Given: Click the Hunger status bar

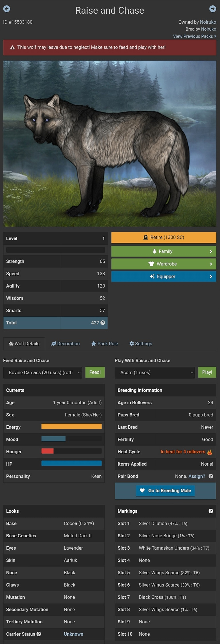Looking at the screenshot, I should (x=71, y=451).
